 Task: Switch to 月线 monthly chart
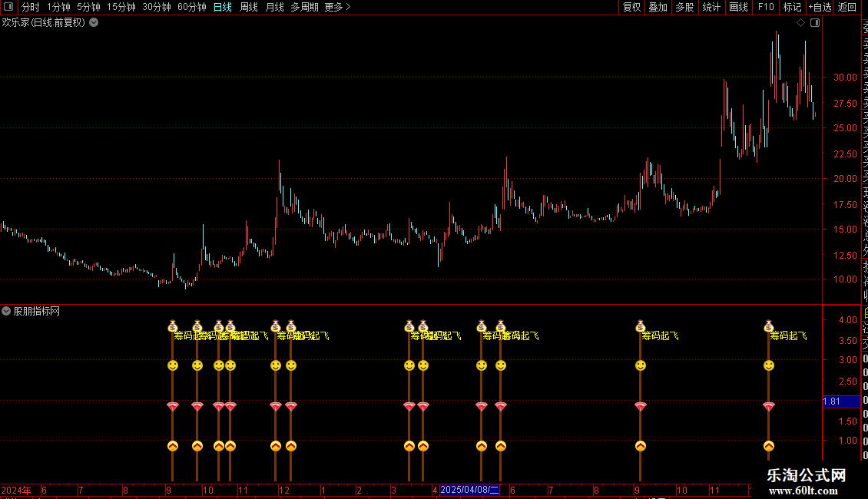pos(274,7)
